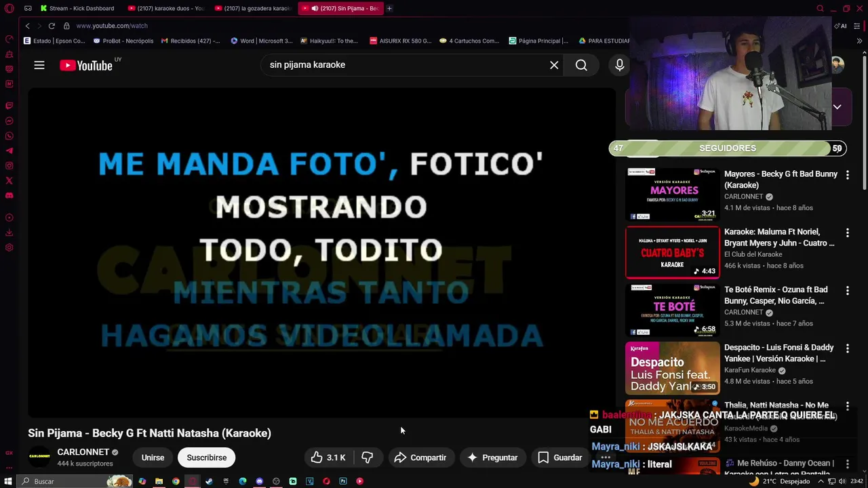This screenshot has height=488, width=868.
Task: Open the Despacito KaraFun thumbnail
Action: 672,367
